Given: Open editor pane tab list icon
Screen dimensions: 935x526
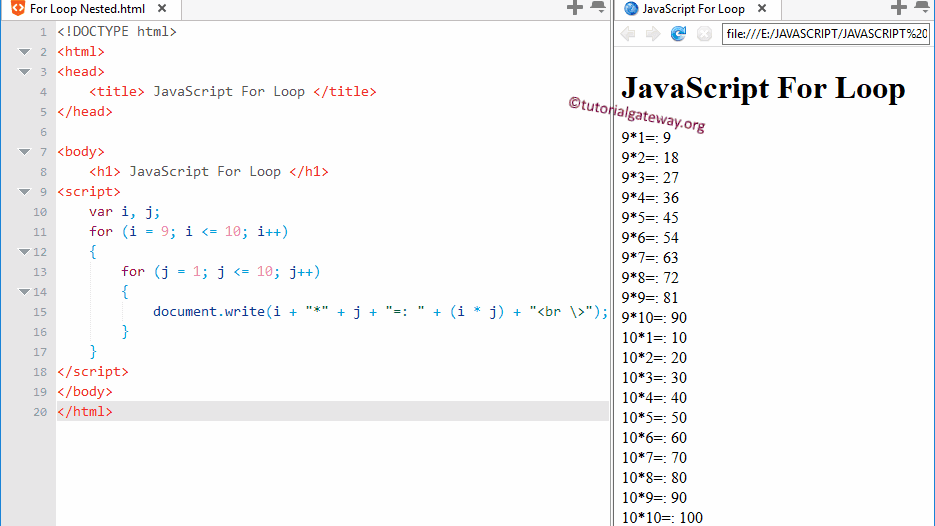Looking at the screenshot, I should point(598,8).
